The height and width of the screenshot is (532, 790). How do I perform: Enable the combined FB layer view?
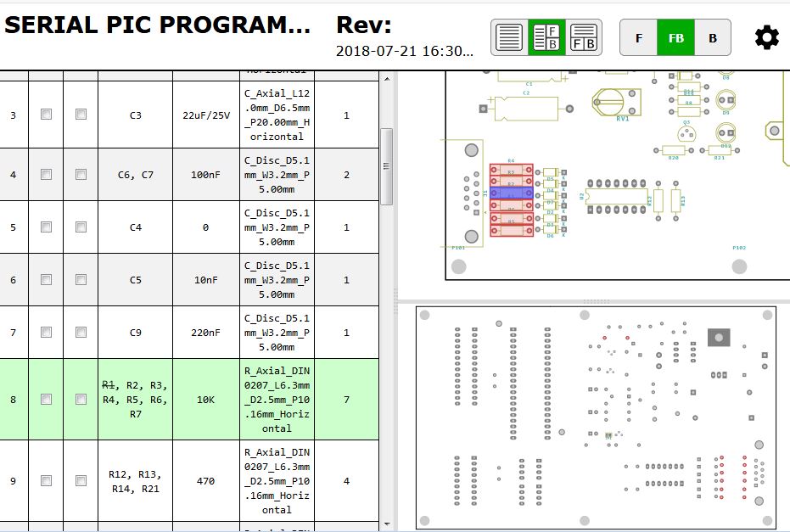coord(675,37)
